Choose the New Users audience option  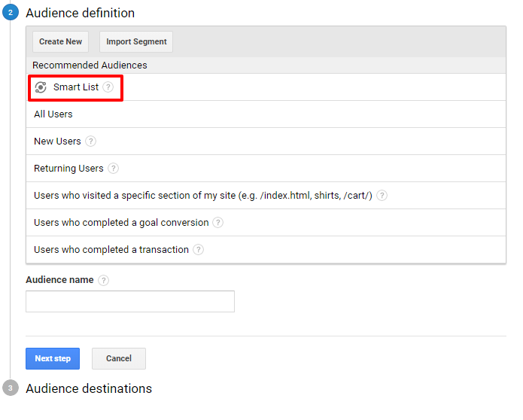57,142
